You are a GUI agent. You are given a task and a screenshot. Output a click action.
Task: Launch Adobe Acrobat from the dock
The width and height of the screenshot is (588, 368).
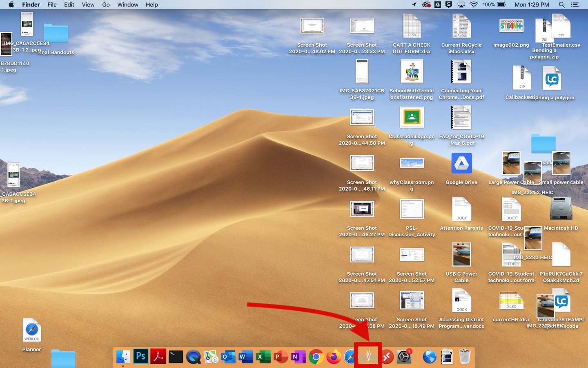[158, 357]
